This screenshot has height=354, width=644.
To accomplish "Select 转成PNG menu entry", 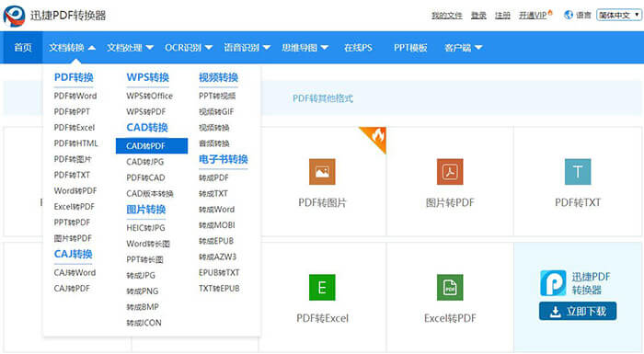I will click(x=142, y=291).
